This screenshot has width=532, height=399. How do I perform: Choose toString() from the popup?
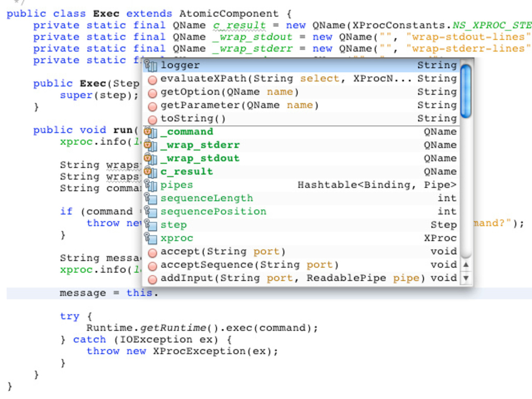[x=301, y=118]
